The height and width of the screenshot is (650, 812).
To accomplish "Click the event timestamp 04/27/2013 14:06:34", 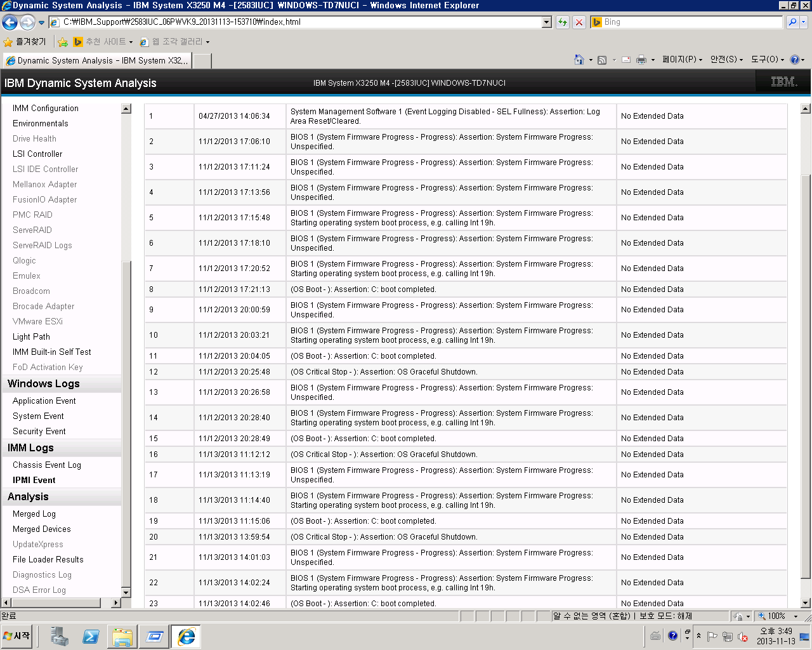I will (234, 116).
